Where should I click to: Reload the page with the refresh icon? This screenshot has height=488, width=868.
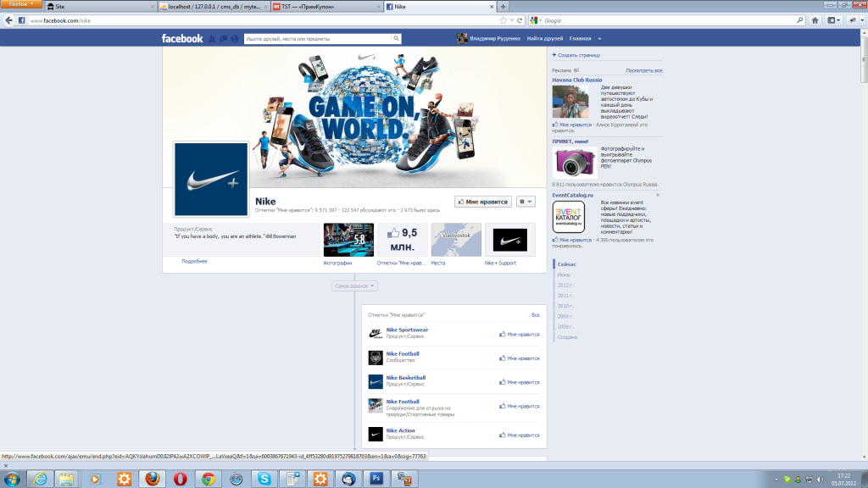[520, 20]
